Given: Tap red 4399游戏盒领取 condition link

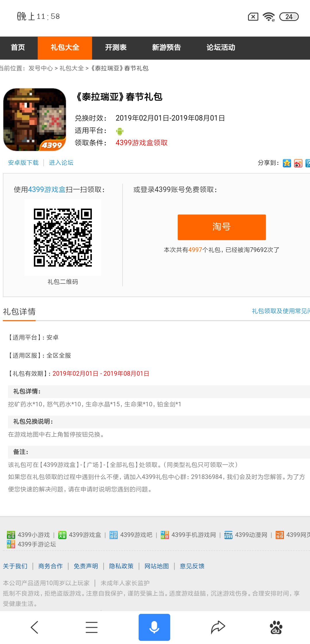Looking at the screenshot, I should point(142,143).
